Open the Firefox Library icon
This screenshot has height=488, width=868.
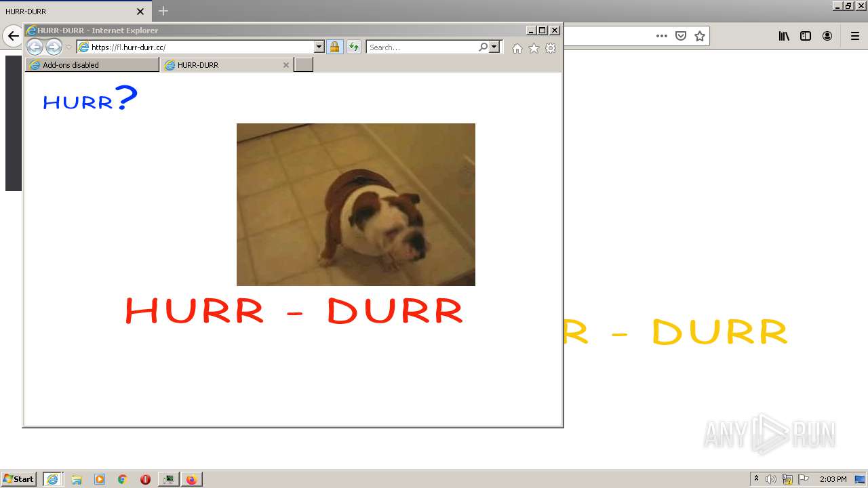tap(784, 36)
